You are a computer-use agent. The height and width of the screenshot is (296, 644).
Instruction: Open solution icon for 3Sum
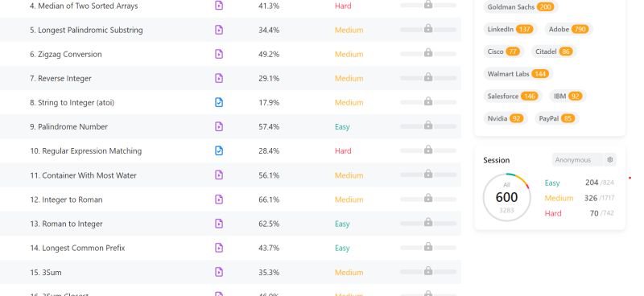[x=219, y=272]
